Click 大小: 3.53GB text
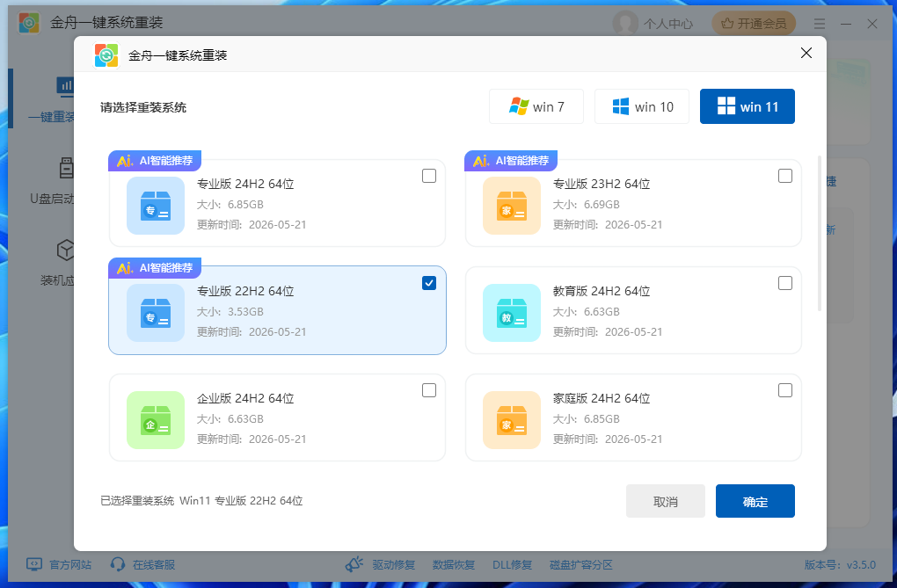Image resolution: width=897 pixels, height=588 pixels. point(230,312)
